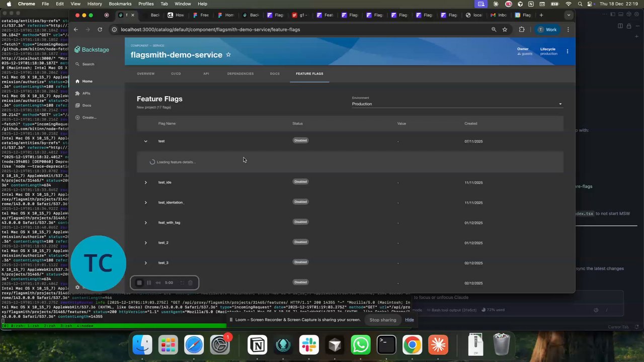Open Notion from the Dock

(257, 345)
